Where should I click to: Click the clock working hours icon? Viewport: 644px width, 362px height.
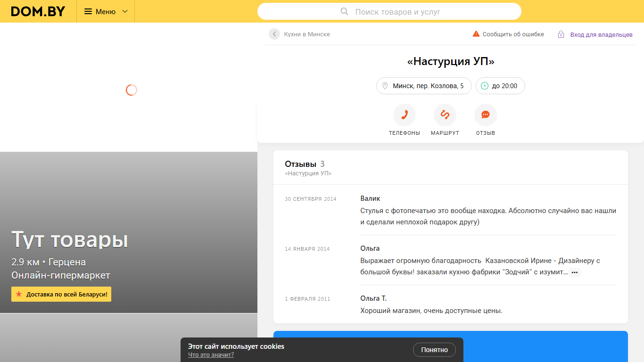pos(485,86)
